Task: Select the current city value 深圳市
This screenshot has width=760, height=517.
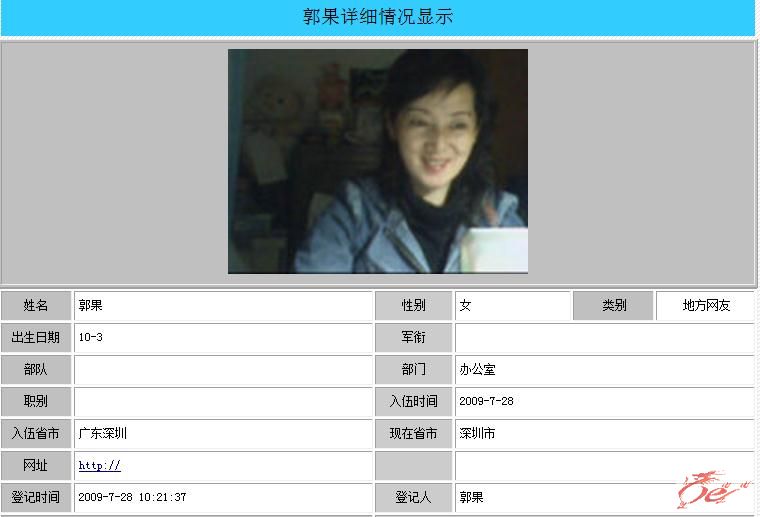Action: coord(477,433)
